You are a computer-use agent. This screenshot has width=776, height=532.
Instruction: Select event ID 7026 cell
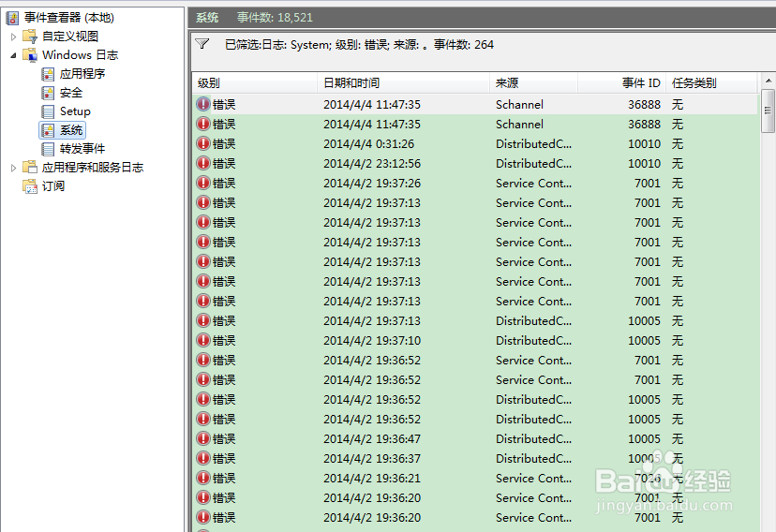(648, 478)
